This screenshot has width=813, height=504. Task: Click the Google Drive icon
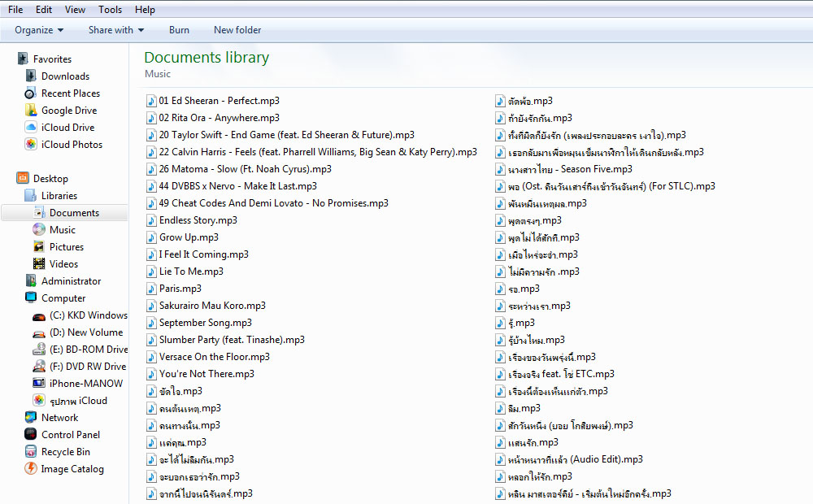click(x=31, y=110)
